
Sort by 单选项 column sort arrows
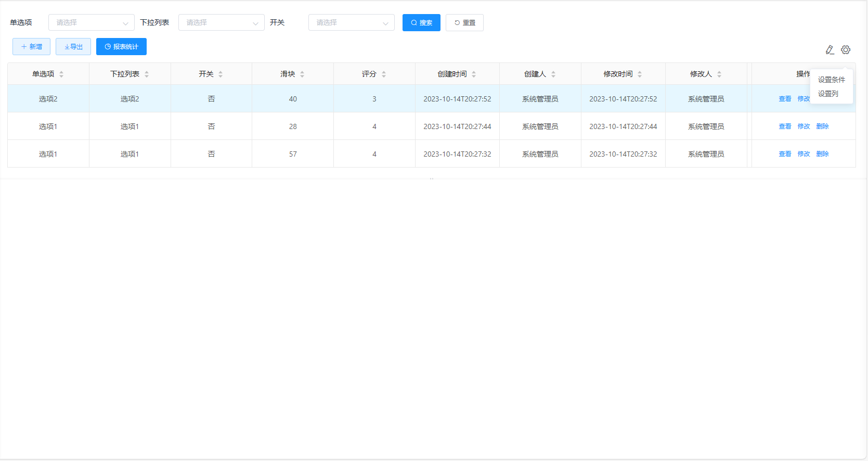click(61, 74)
